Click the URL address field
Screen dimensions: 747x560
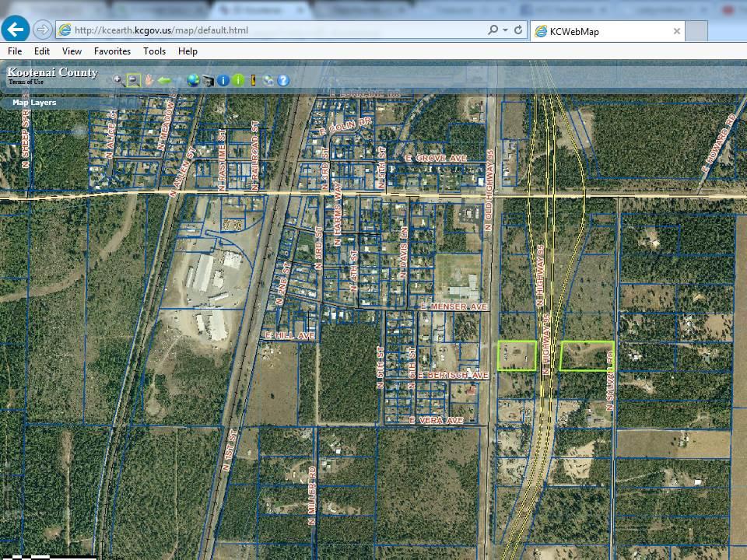click(x=272, y=30)
